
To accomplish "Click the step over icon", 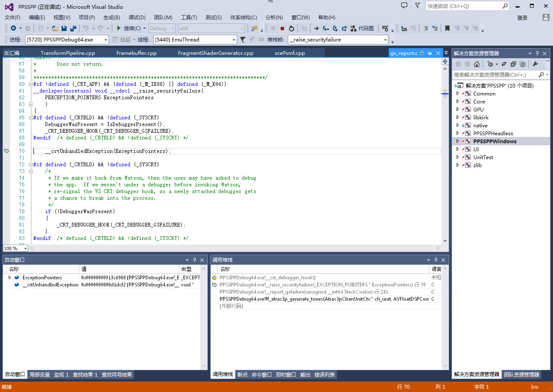I will pyautogui.click(x=335, y=28).
